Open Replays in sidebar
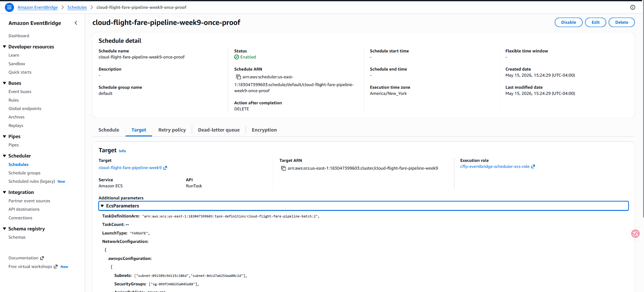Screen dimensions: 644x292 point(16,126)
